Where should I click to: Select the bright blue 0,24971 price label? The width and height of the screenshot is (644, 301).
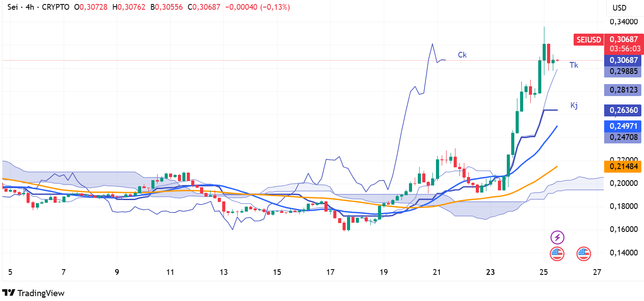tap(624, 126)
